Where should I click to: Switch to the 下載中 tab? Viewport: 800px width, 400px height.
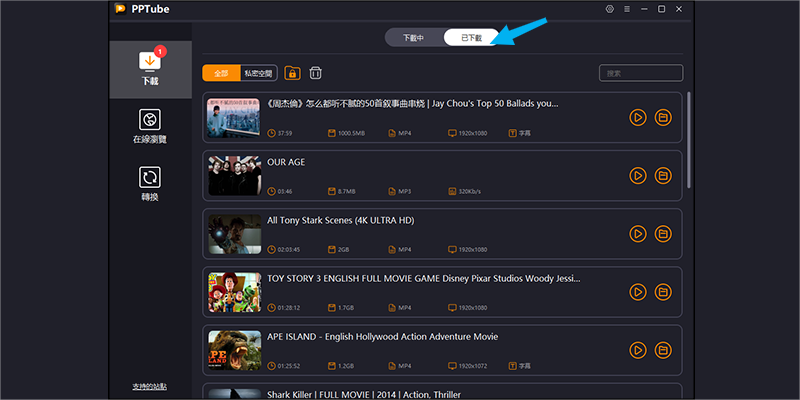coord(413,38)
